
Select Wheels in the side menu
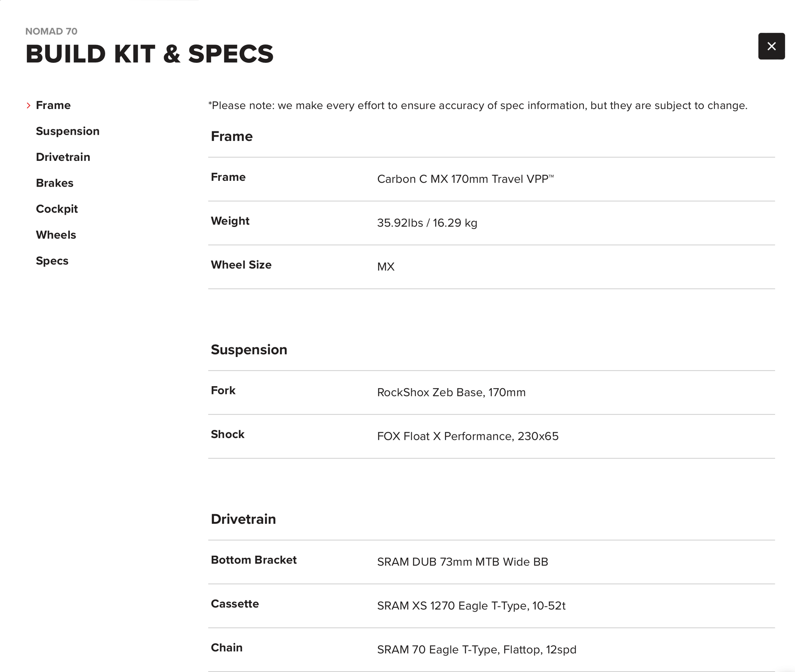[56, 235]
